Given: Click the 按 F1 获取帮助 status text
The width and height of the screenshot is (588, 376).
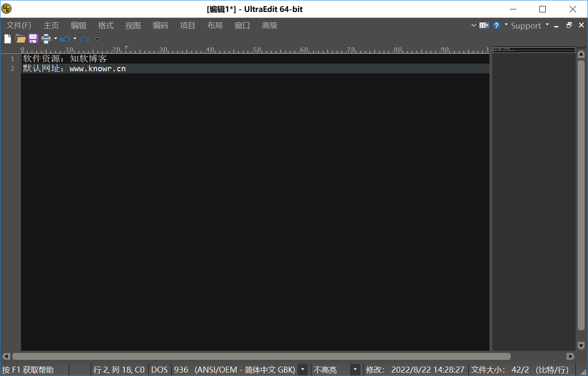Looking at the screenshot, I should point(28,370).
